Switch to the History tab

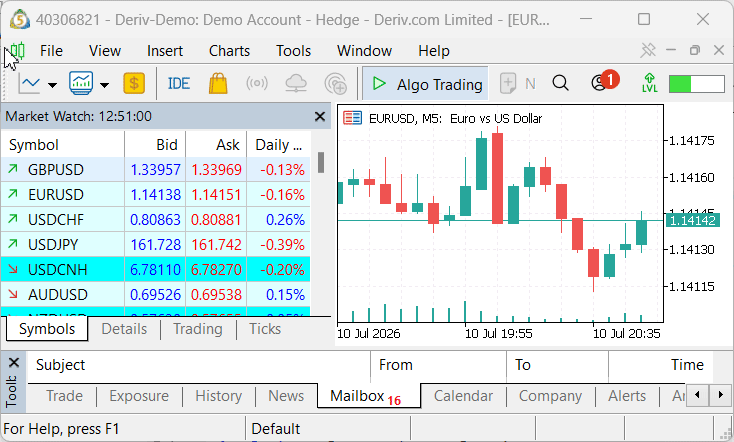(x=219, y=396)
